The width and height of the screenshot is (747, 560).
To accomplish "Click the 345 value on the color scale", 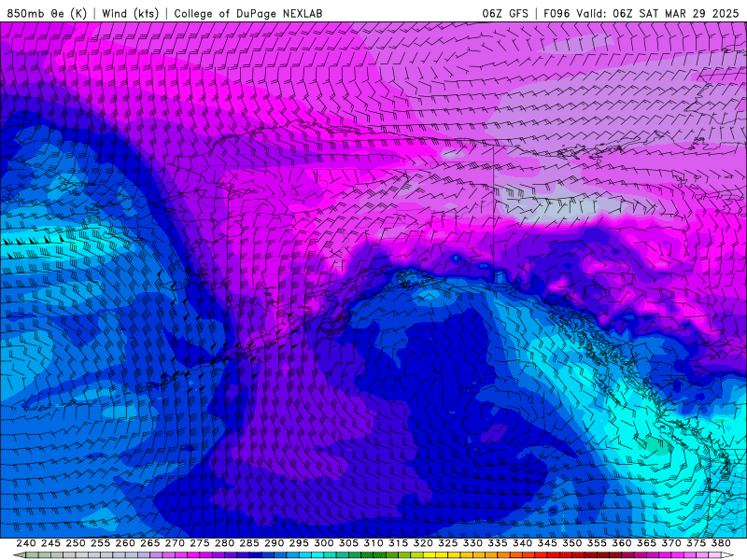I will click(547, 543).
